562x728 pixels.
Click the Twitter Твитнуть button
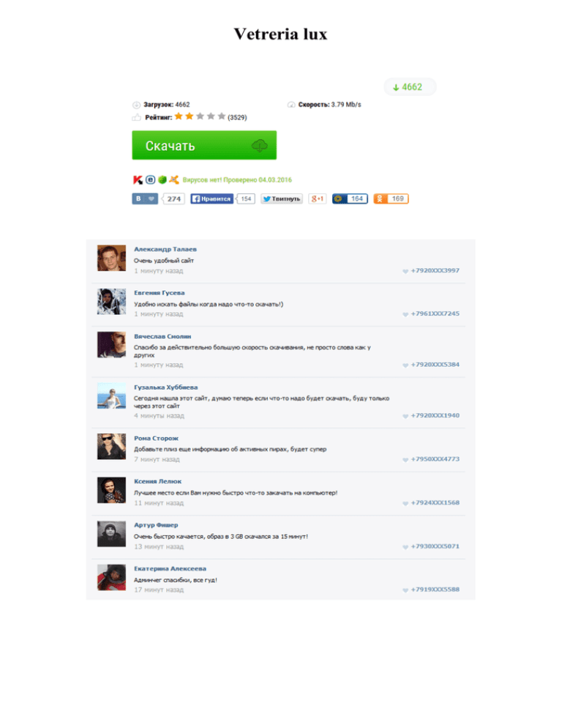[282, 198]
